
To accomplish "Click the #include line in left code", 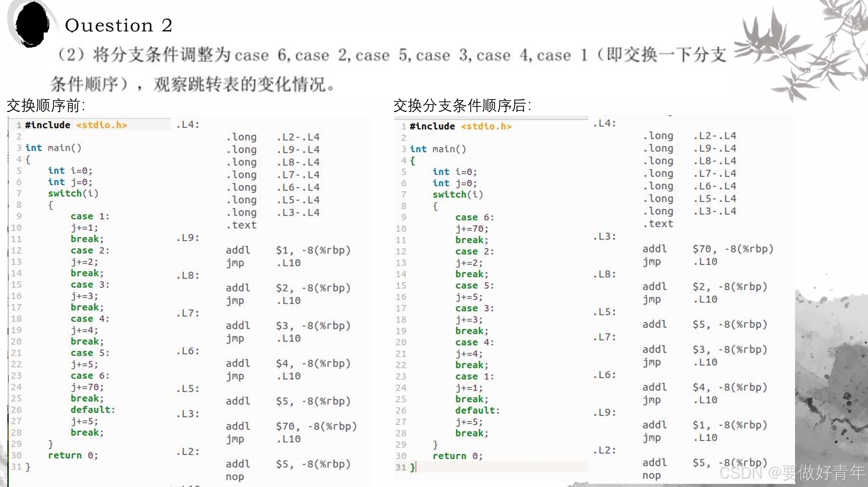I will [x=76, y=125].
